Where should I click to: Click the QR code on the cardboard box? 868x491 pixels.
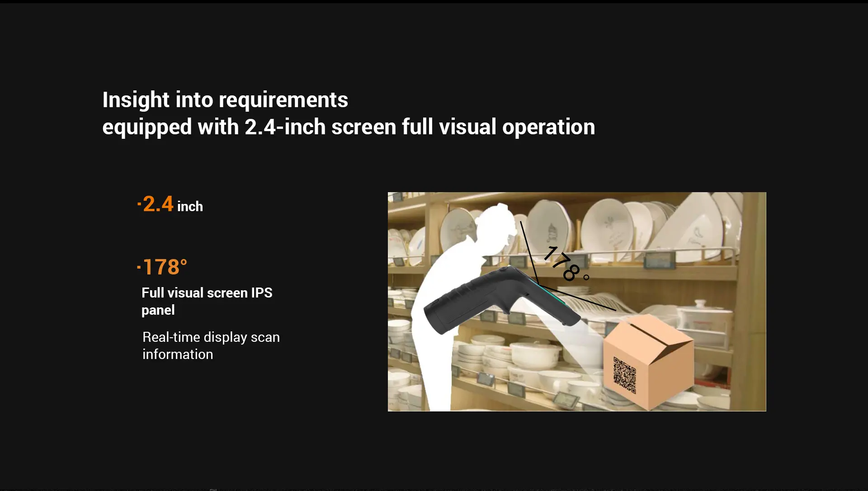(x=625, y=375)
